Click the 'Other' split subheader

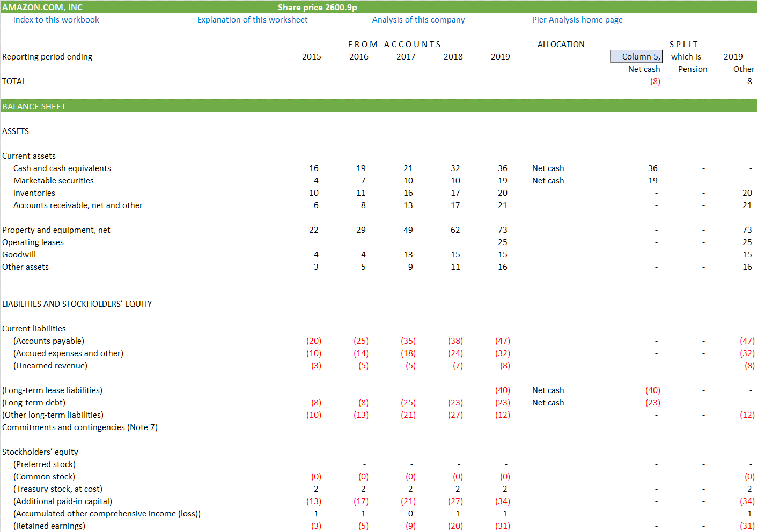tap(744, 69)
